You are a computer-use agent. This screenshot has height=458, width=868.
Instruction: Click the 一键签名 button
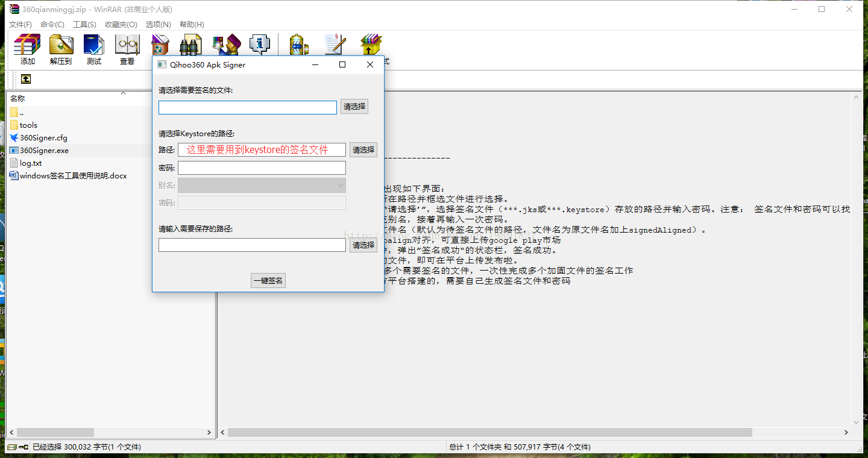[268, 280]
